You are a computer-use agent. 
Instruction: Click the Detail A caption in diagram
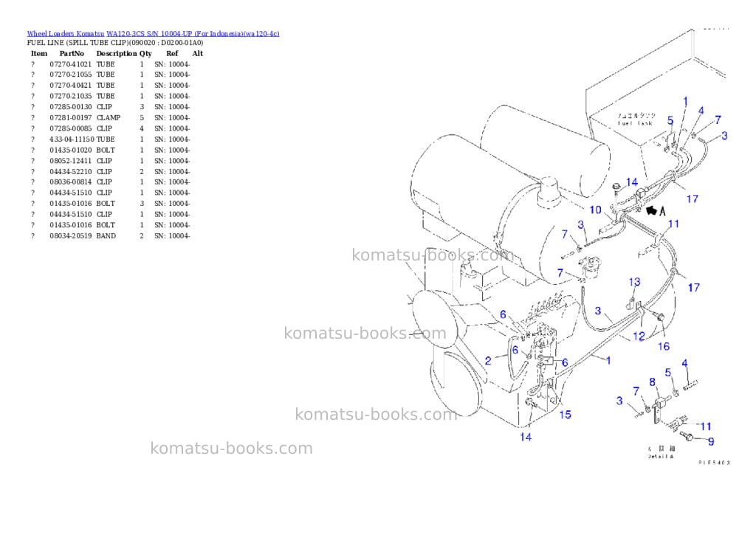(x=660, y=457)
